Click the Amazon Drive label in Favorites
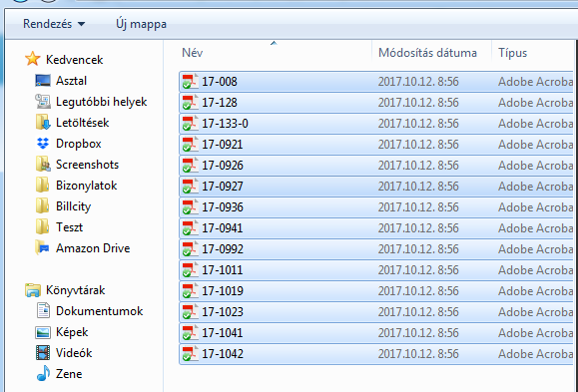Screen dimensions: 578x392 (x=93, y=248)
